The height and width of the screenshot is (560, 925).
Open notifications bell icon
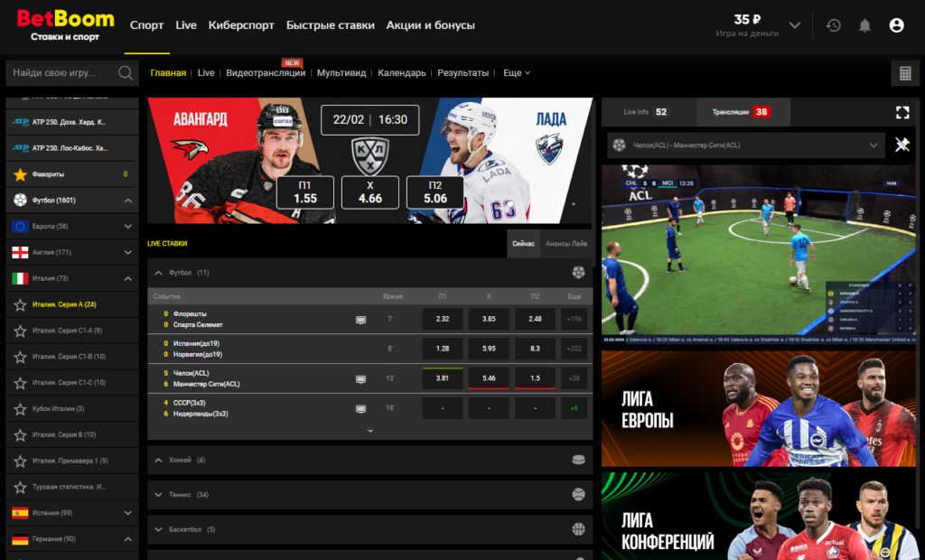864,25
